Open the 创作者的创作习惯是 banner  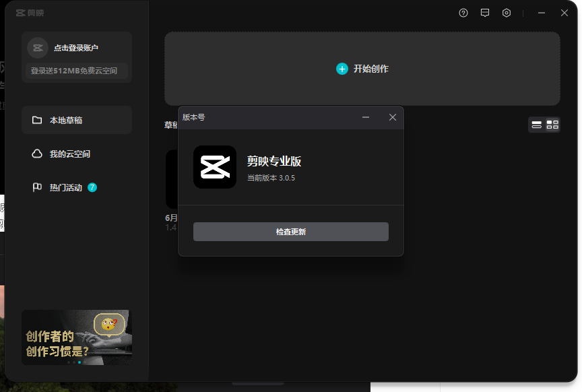point(77,337)
